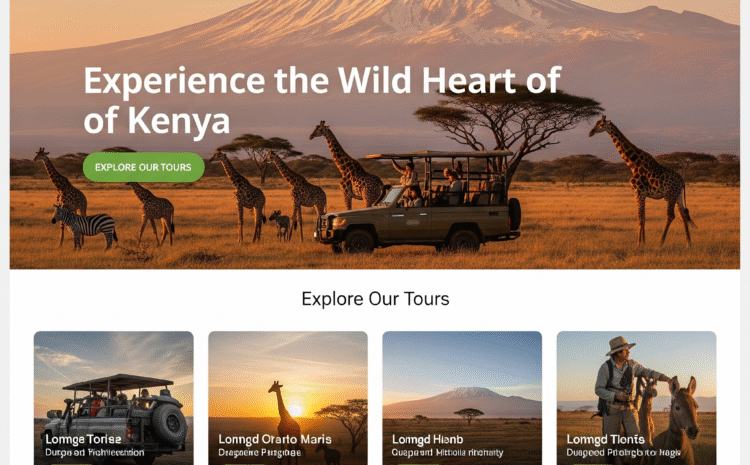
Task: Select the subtitle under Lonngd Orarto Maris
Action: pyautogui.click(x=259, y=453)
